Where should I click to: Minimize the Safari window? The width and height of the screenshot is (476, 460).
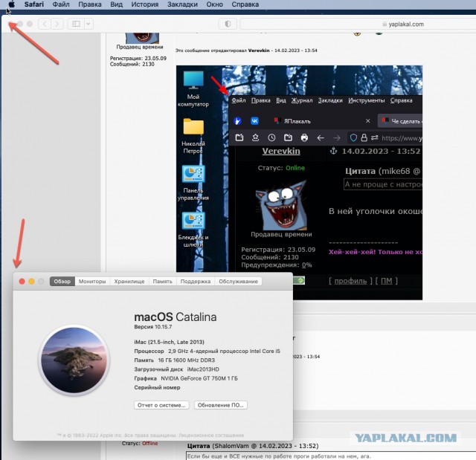[x=20, y=24]
